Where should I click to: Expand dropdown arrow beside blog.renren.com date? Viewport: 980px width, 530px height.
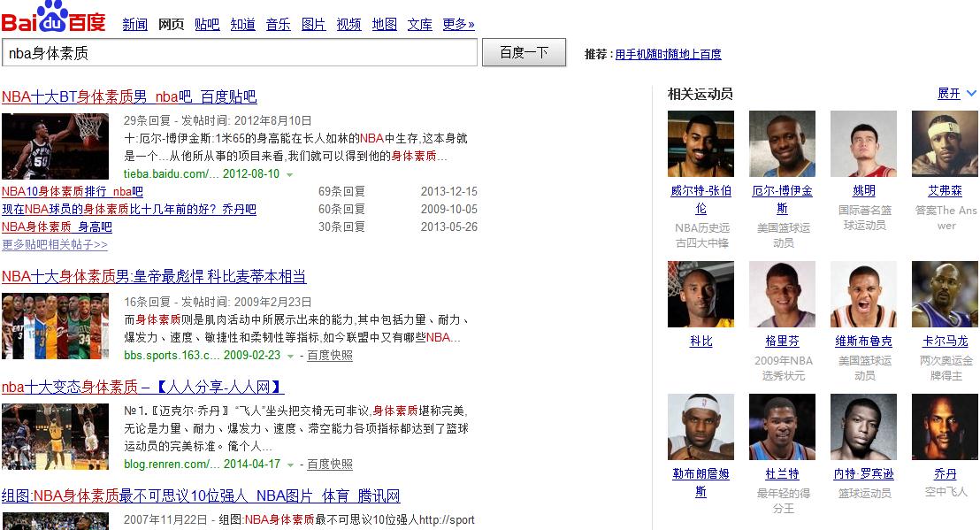[290, 465]
